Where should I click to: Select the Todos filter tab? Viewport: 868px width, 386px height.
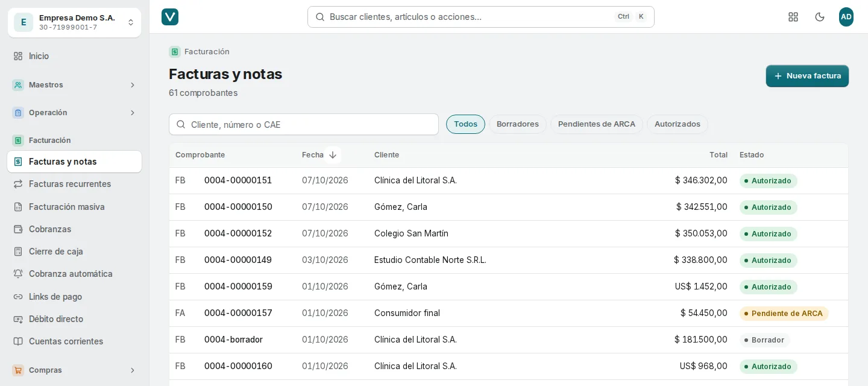point(465,124)
